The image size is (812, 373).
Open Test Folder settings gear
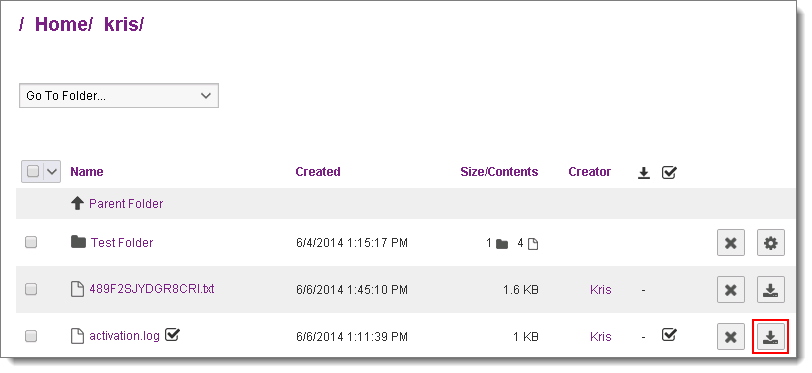(771, 242)
